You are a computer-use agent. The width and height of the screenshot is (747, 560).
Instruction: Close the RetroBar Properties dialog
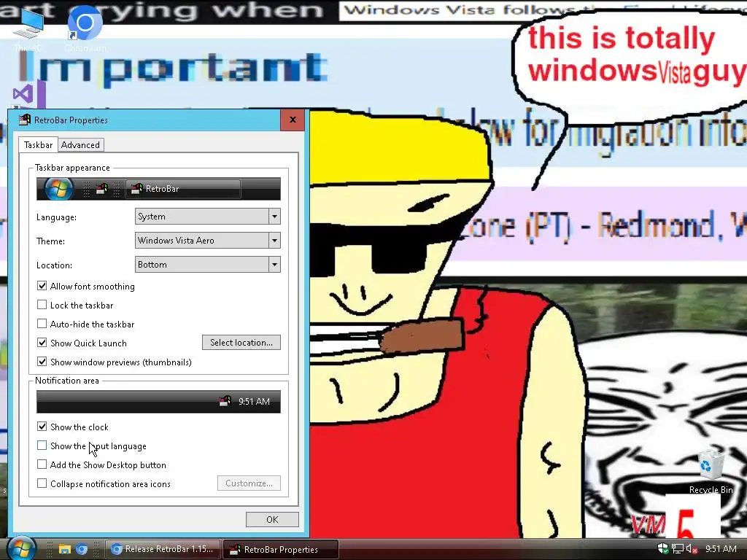click(x=293, y=120)
